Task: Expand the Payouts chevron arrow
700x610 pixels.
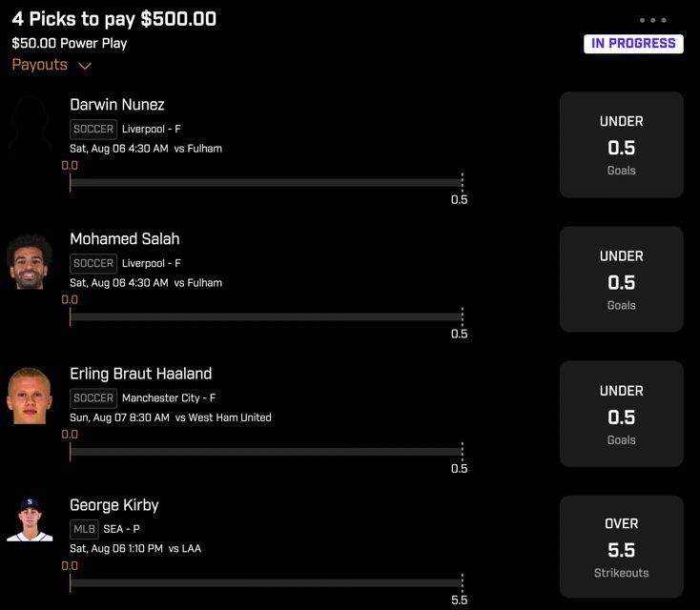Action: (x=85, y=66)
